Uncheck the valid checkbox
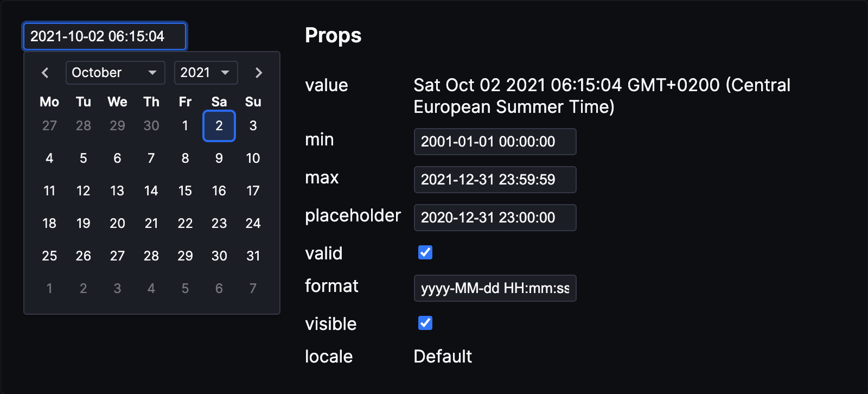The image size is (868, 394). point(425,252)
